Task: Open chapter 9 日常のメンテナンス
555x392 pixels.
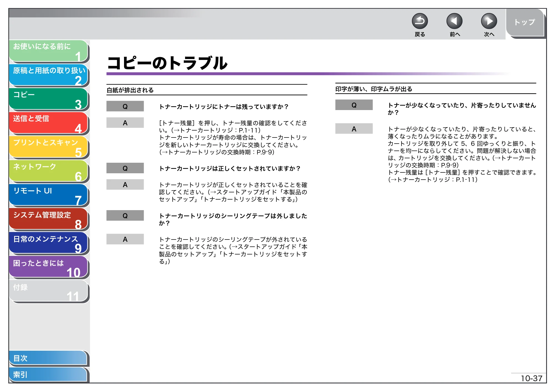Action: pos(48,243)
